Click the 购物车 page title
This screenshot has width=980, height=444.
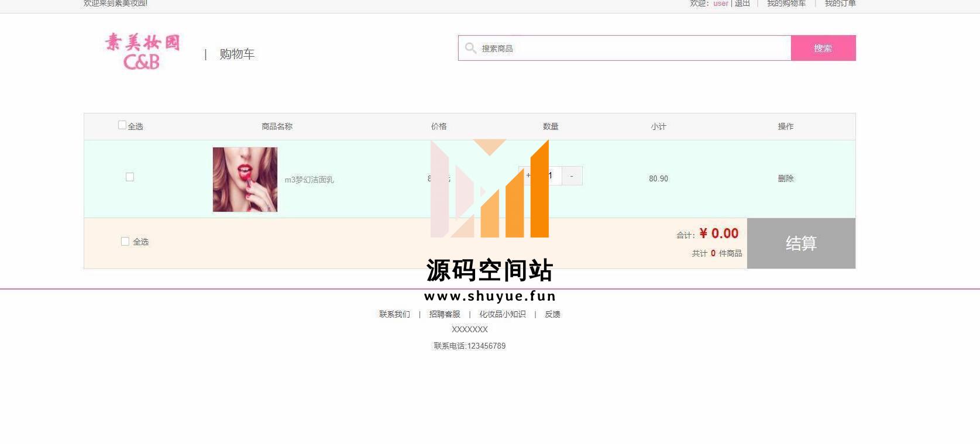[237, 54]
